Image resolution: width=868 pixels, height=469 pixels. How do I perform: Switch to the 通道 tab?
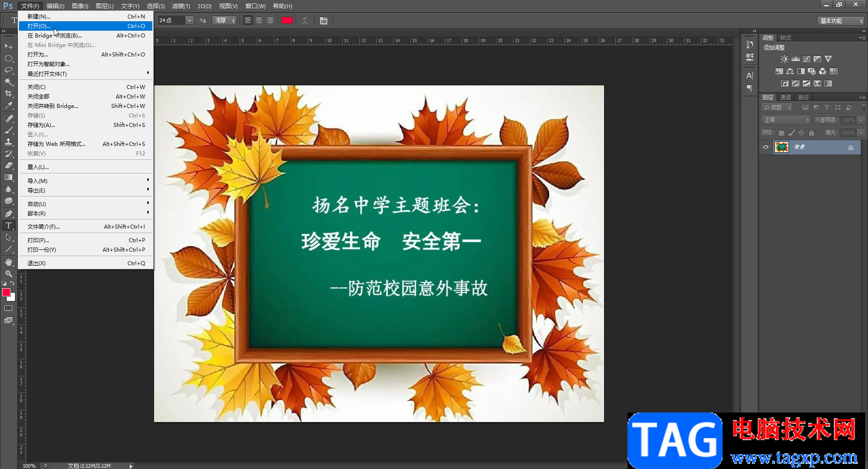(786, 97)
